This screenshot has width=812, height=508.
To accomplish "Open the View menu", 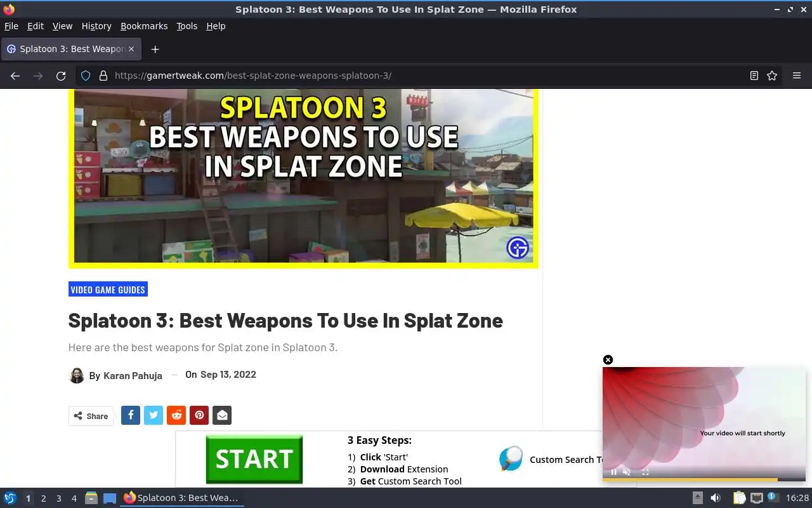I will pyautogui.click(x=62, y=26).
